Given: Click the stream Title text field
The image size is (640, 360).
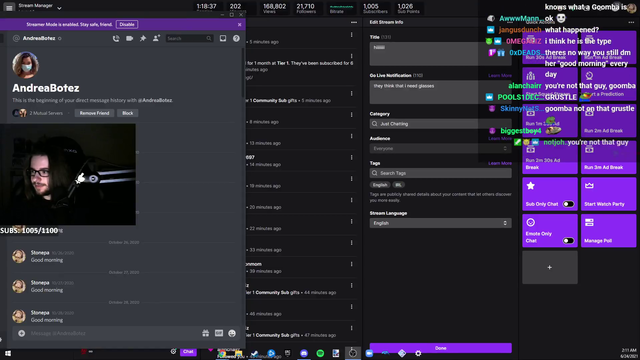Looking at the screenshot, I should tap(440, 53).
